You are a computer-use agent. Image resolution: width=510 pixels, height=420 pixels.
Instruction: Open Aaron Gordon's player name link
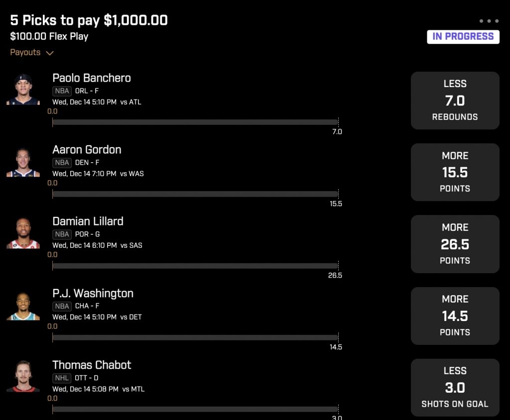(87, 150)
